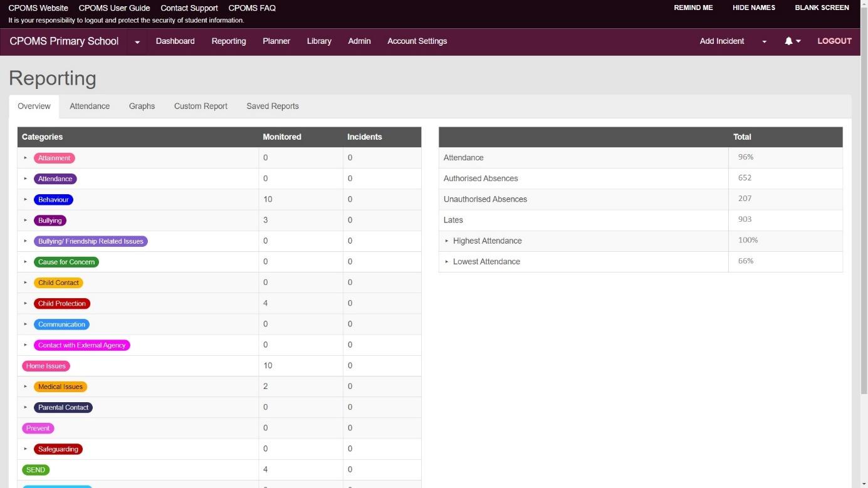Click the 96% attendance total value
This screenshot has width=868, height=488.
pyautogui.click(x=746, y=157)
